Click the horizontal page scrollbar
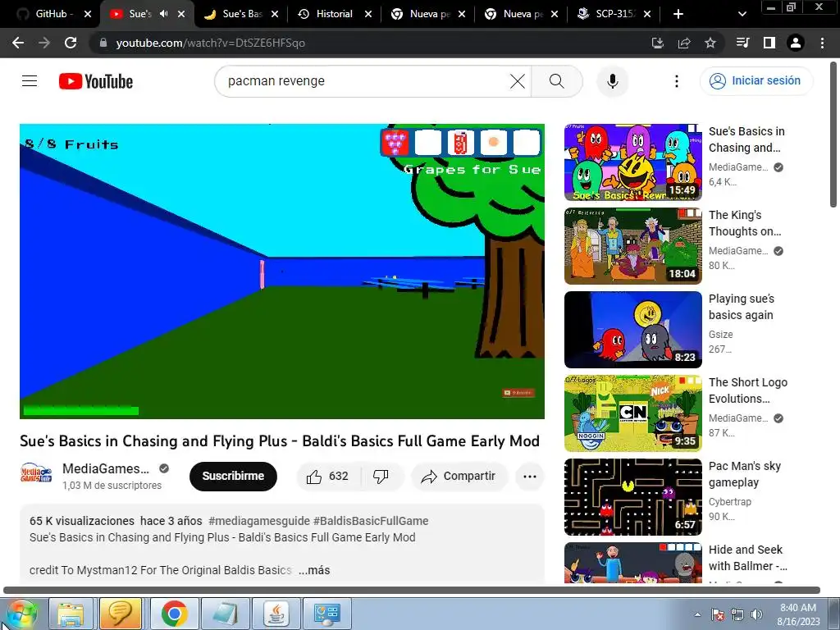 [x=412, y=591]
